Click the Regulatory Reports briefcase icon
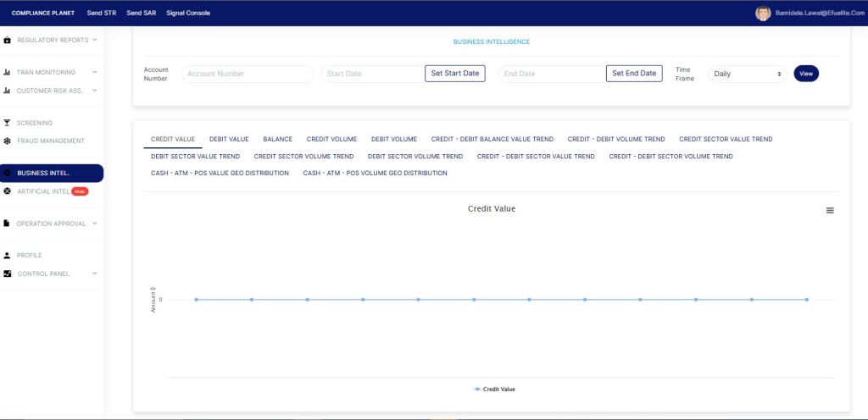This screenshot has width=868, height=420. point(8,40)
